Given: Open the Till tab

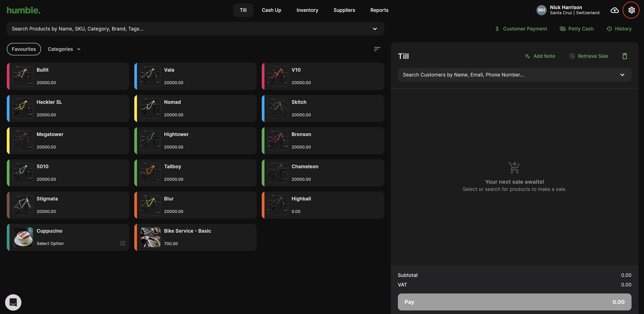Looking at the screenshot, I should pos(243,10).
